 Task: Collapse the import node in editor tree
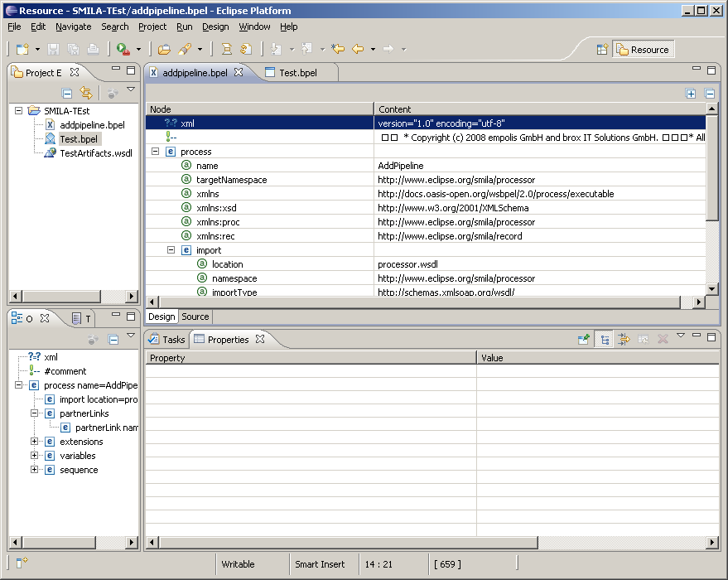point(171,250)
